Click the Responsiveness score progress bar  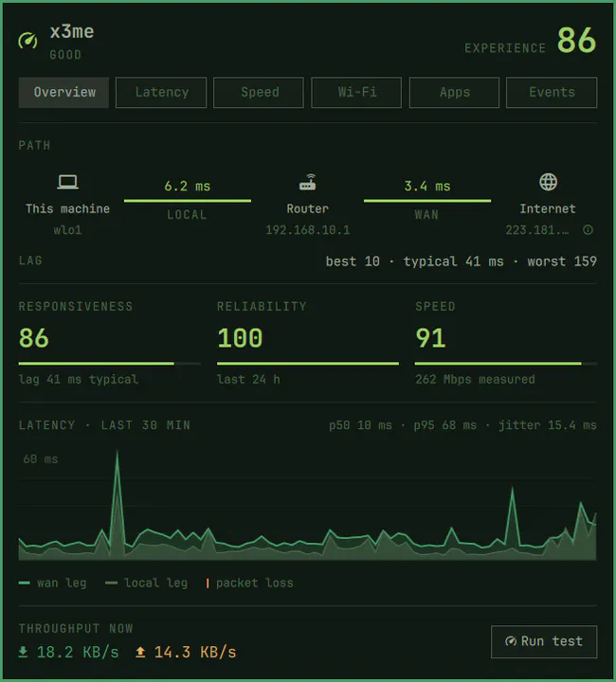click(110, 363)
